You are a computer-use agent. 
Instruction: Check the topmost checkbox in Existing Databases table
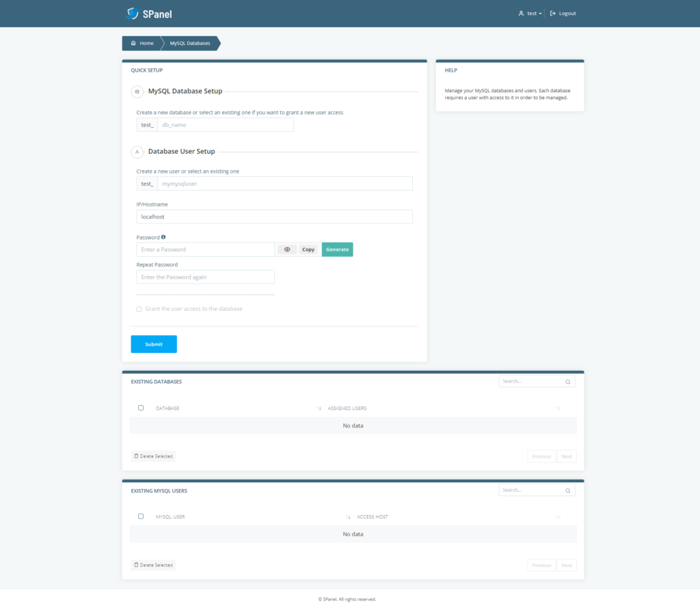141,408
